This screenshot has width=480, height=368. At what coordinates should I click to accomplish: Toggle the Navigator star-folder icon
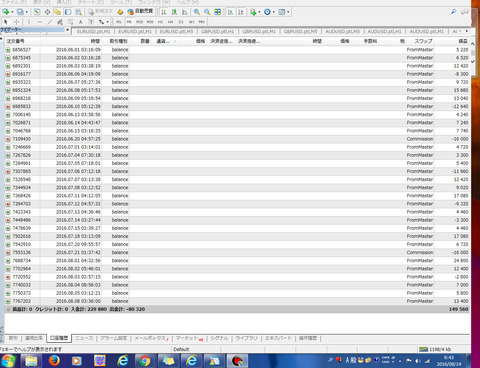[57, 12]
